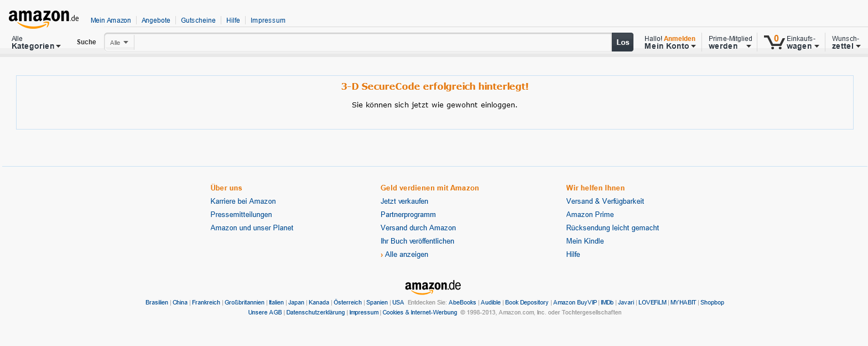The image size is (868, 346).
Task: Click the Partnerprogramm footer link
Action: pyautogui.click(x=408, y=215)
